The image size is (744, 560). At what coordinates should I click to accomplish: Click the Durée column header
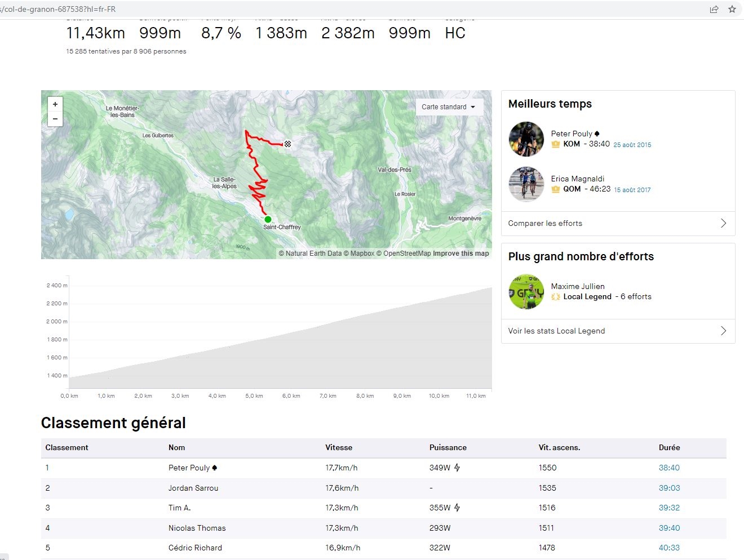tap(669, 447)
